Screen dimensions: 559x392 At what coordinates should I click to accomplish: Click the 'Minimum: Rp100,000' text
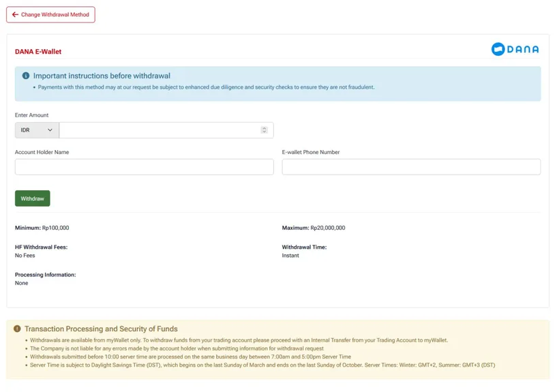click(x=42, y=228)
